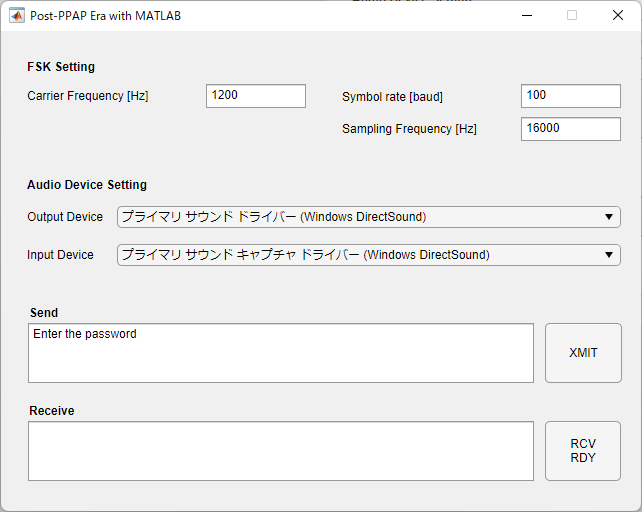The height and width of the screenshot is (512, 642).
Task: Click the RCV RDY button
Action: [583, 451]
